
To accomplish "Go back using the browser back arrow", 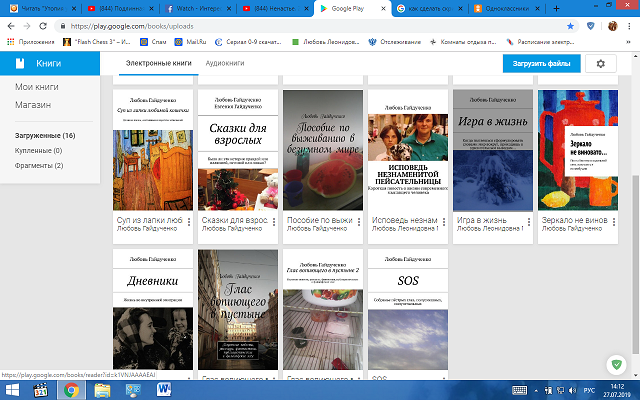I will (11, 27).
